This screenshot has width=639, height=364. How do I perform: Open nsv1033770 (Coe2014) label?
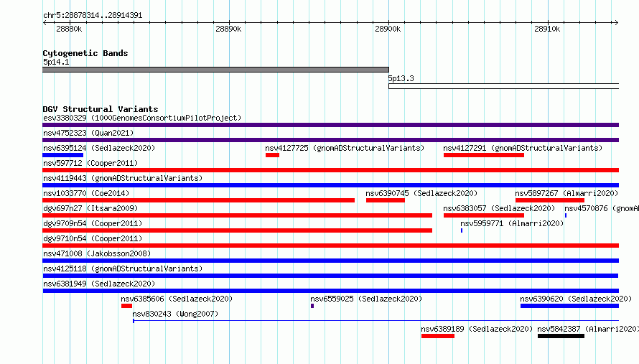tap(86, 193)
